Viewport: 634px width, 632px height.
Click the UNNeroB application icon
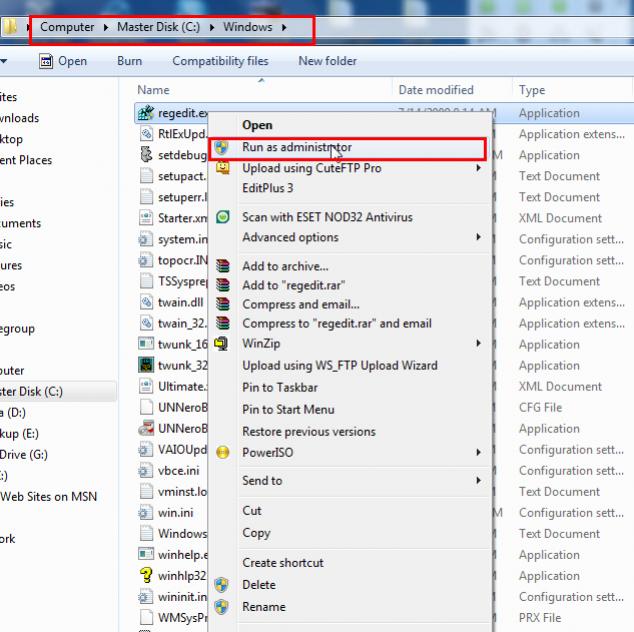(146, 428)
